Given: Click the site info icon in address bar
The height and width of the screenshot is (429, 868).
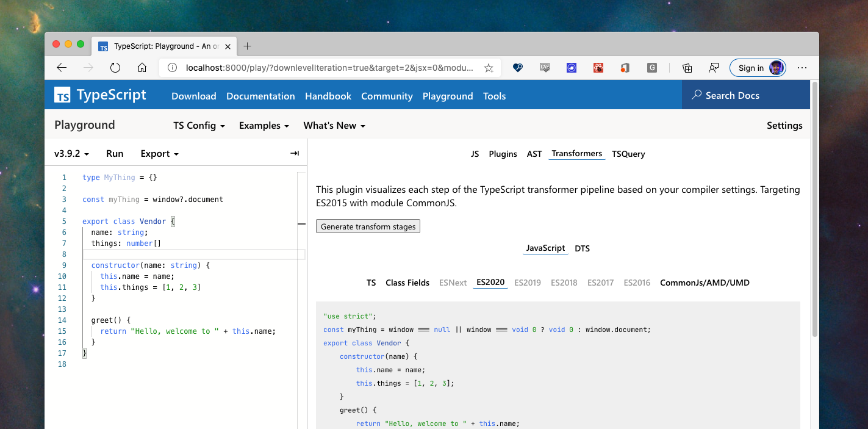Looking at the screenshot, I should [173, 68].
